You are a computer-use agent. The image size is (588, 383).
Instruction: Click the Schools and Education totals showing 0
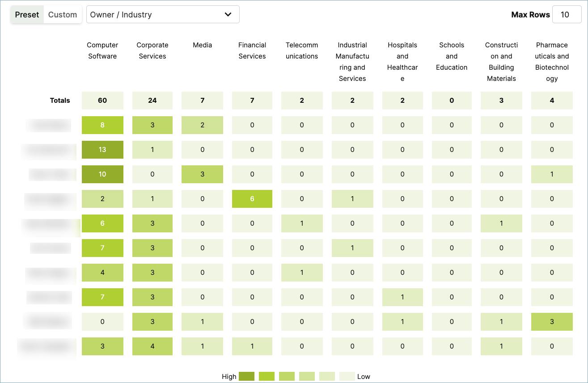(452, 101)
